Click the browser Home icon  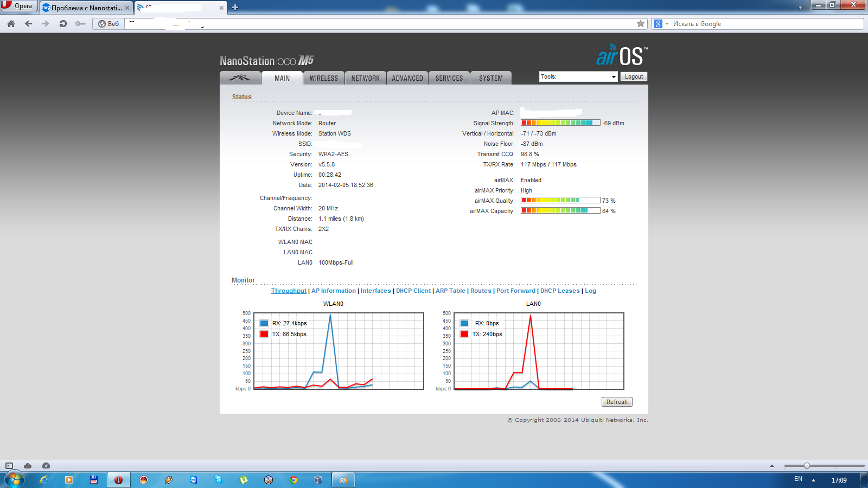(11, 24)
